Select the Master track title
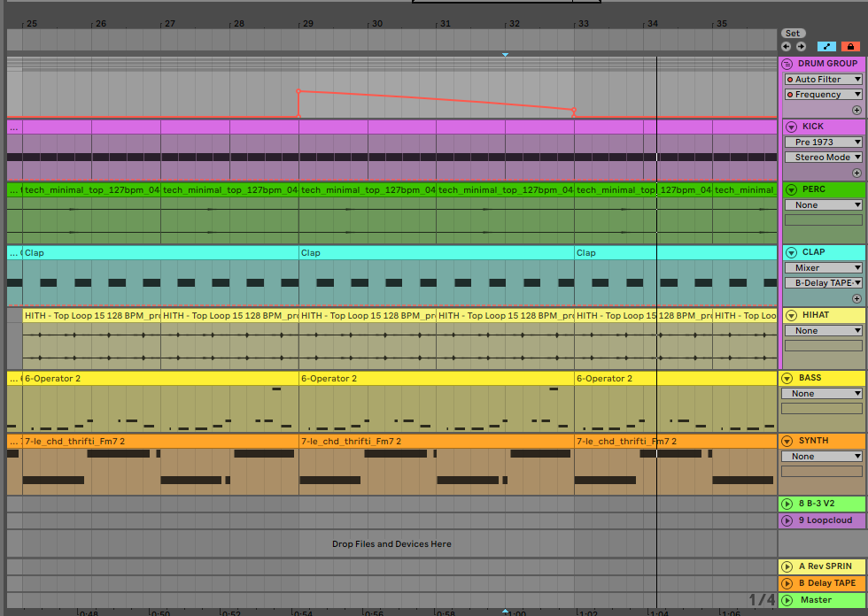868x616 pixels. tap(816, 600)
